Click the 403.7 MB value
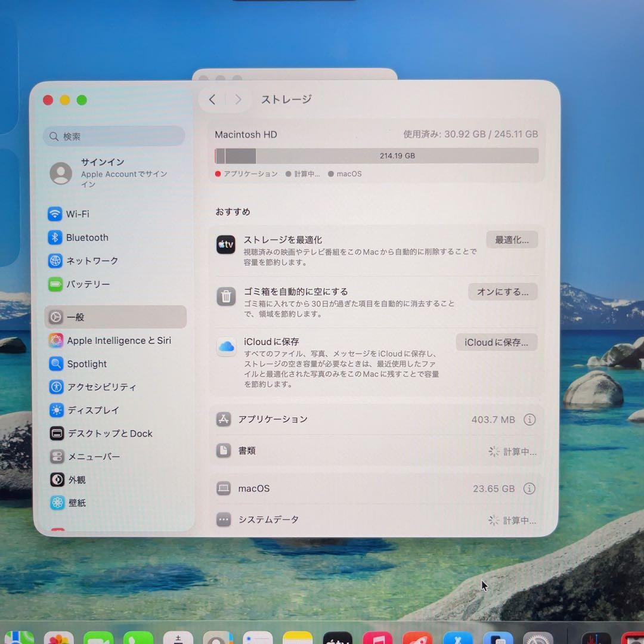This screenshot has height=644, width=644. (x=493, y=420)
